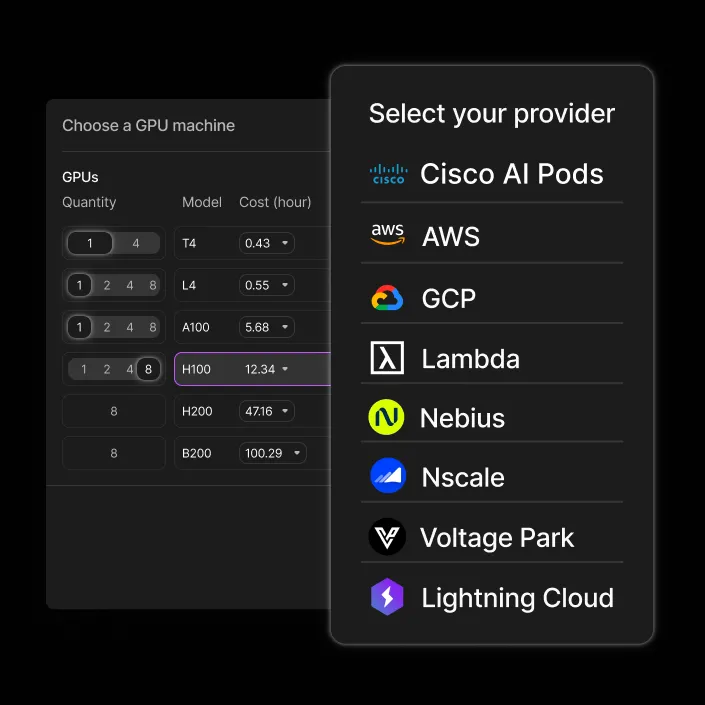Set T4 quantity to 4

136,243
